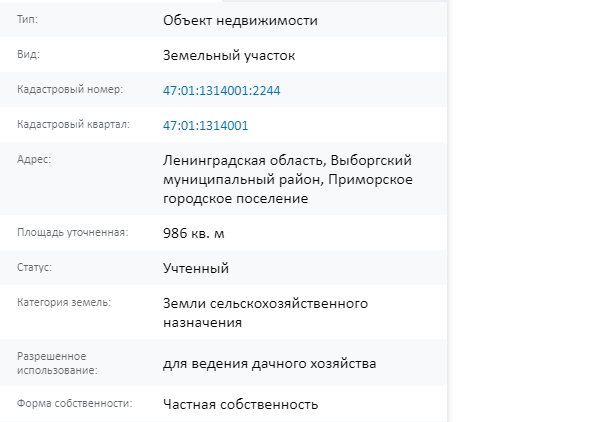This screenshot has width=594, height=422.
Task: Open cadastral number link 47:01:1314001:2244
Action: 222,91
